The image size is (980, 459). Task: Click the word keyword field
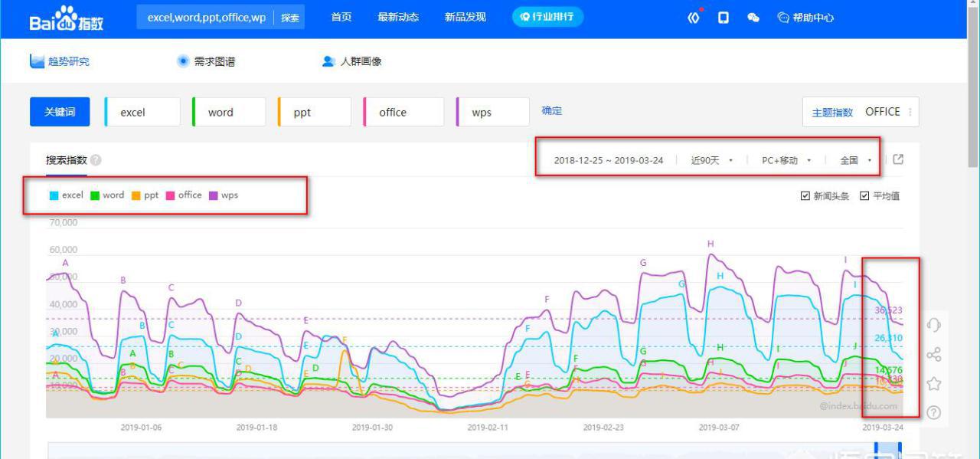(x=229, y=112)
